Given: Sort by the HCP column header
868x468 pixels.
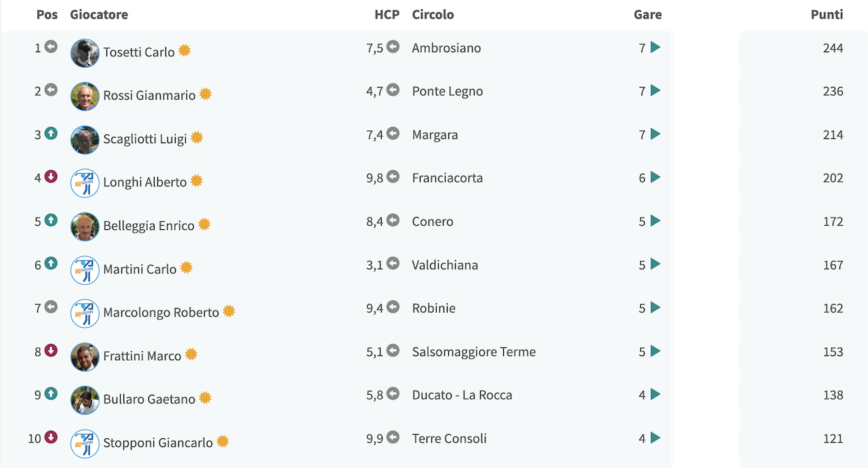Looking at the screenshot, I should pos(387,14).
